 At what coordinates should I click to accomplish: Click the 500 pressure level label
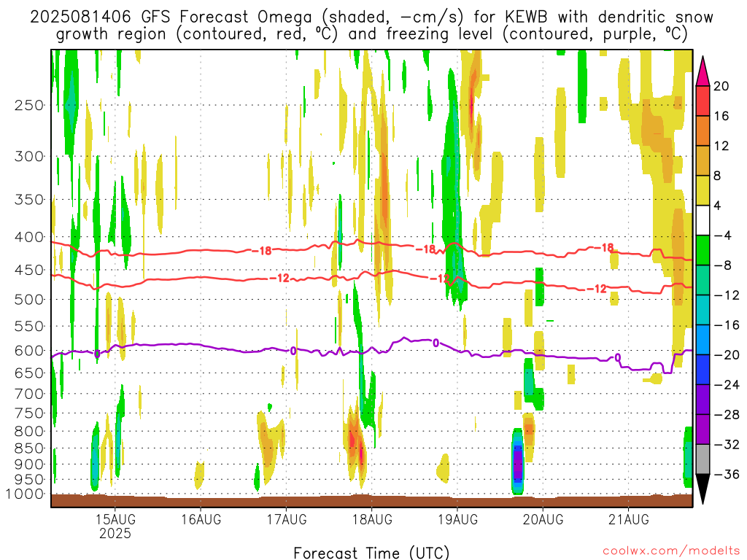pos(29,300)
